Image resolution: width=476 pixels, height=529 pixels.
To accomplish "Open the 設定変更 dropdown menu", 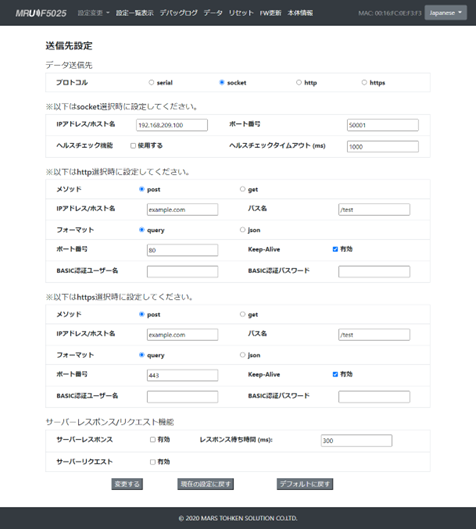I will pos(93,13).
